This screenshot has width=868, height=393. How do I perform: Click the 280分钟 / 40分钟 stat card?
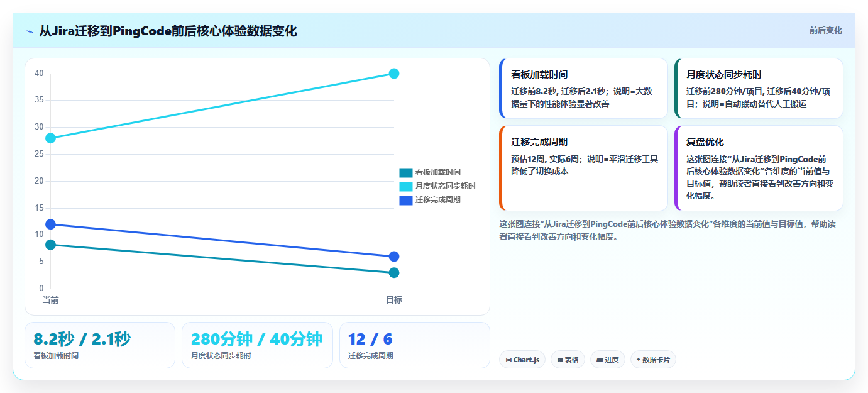pos(257,345)
